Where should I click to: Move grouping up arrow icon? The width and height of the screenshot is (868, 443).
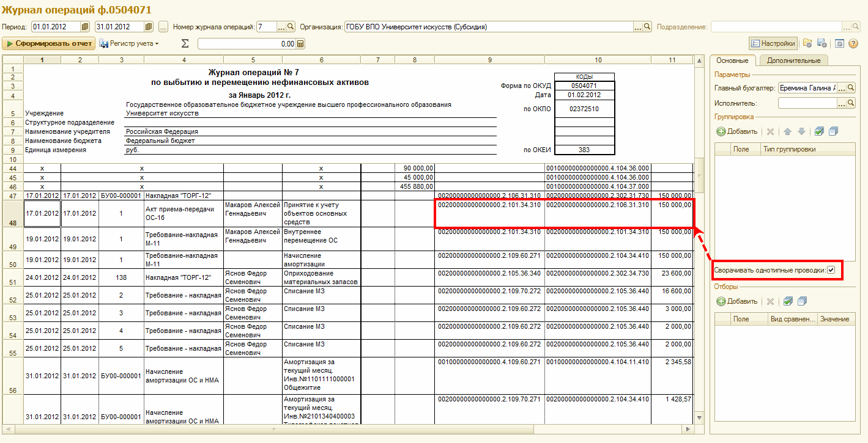pyautogui.click(x=788, y=131)
